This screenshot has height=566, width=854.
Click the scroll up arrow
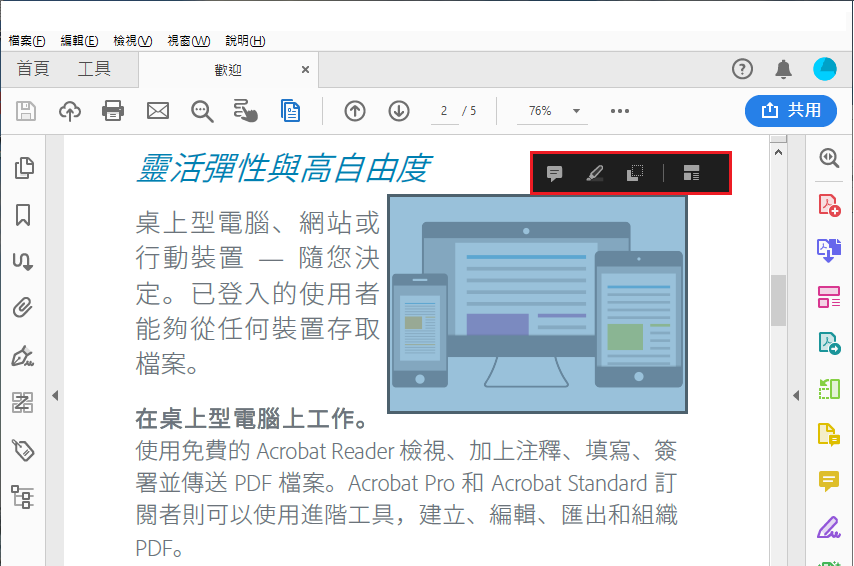coord(778,153)
